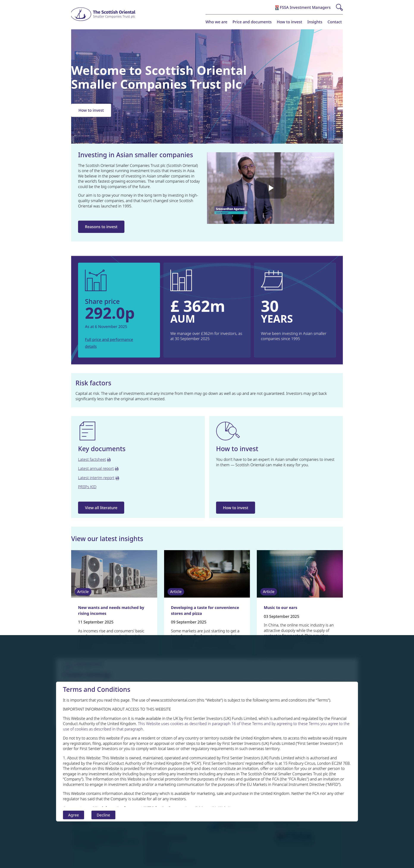Visit FSSA Investment Managers link
Screen dimensions: 414x868
tap(305, 7)
